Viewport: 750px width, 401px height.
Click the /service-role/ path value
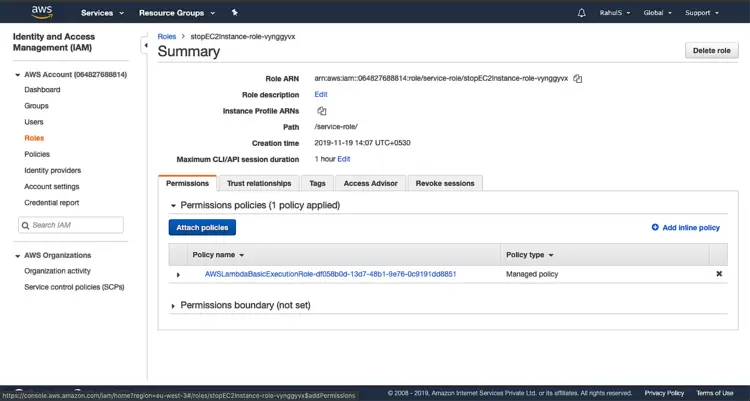click(x=336, y=127)
